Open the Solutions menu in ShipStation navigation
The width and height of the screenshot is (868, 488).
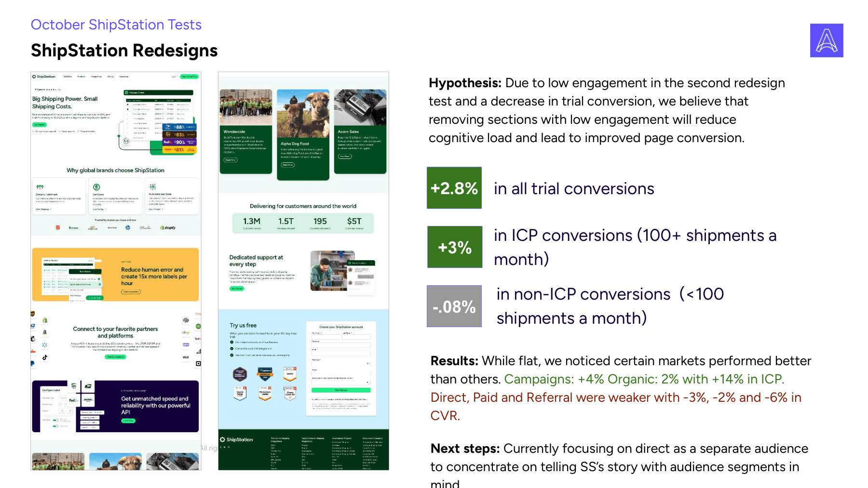coord(68,77)
